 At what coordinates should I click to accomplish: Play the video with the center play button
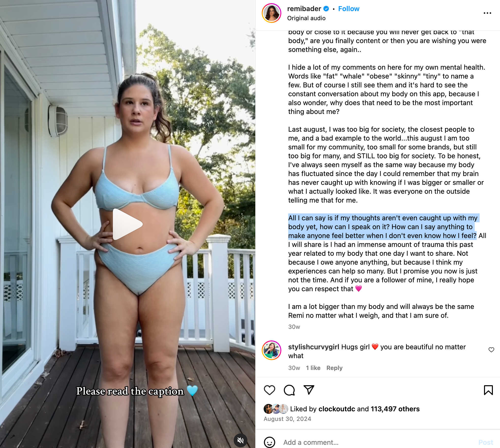(x=127, y=224)
